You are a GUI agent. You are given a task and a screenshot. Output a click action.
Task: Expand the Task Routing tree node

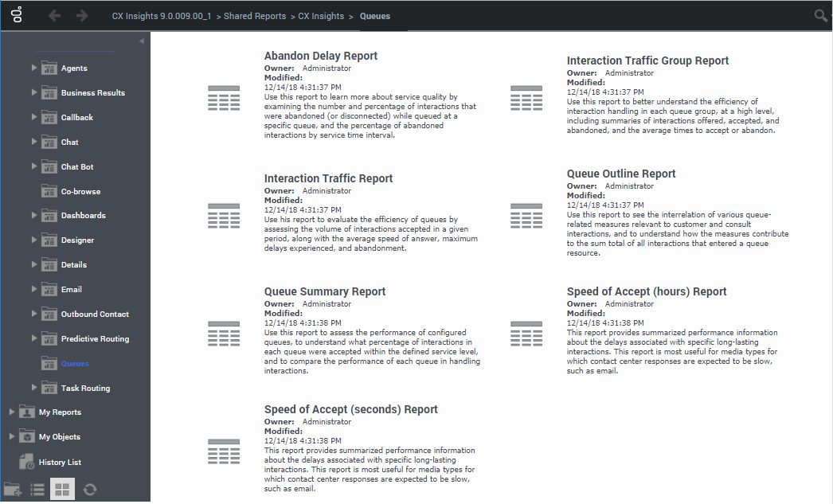pyautogui.click(x=33, y=387)
